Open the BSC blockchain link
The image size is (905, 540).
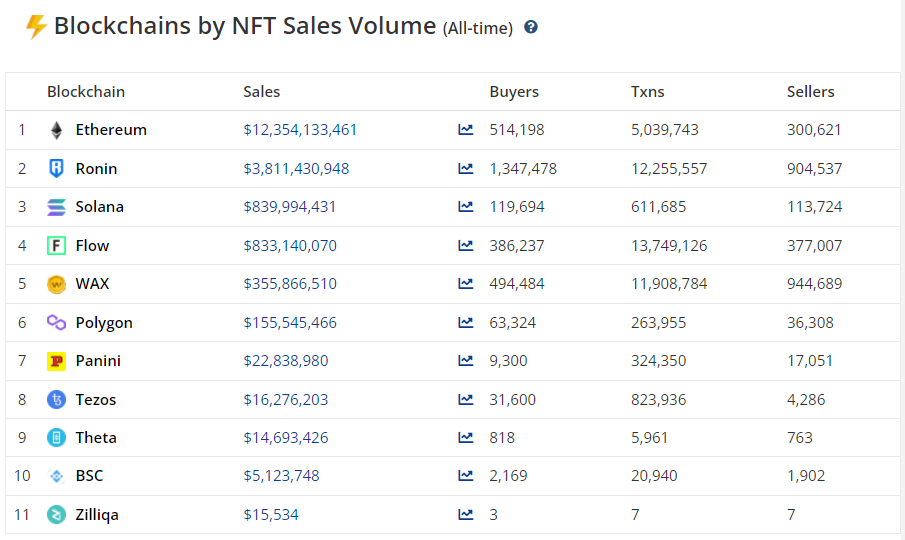tap(89, 476)
